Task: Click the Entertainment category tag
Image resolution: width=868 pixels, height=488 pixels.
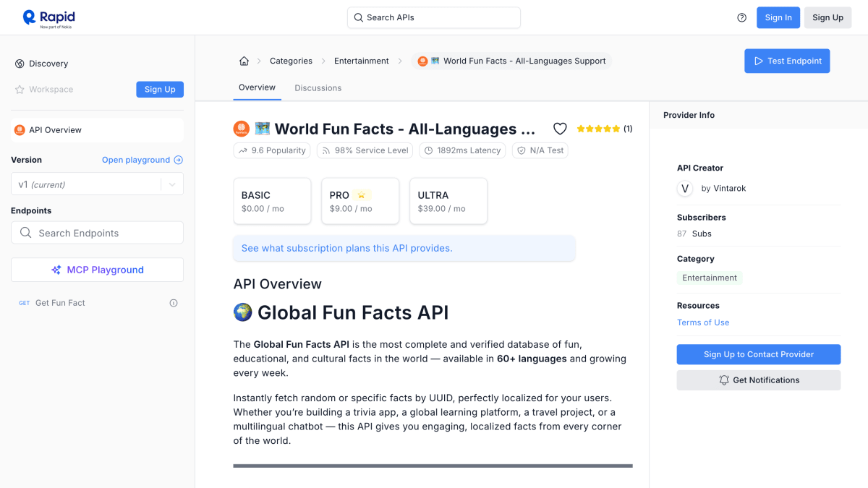Action: pyautogui.click(x=710, y=278)
